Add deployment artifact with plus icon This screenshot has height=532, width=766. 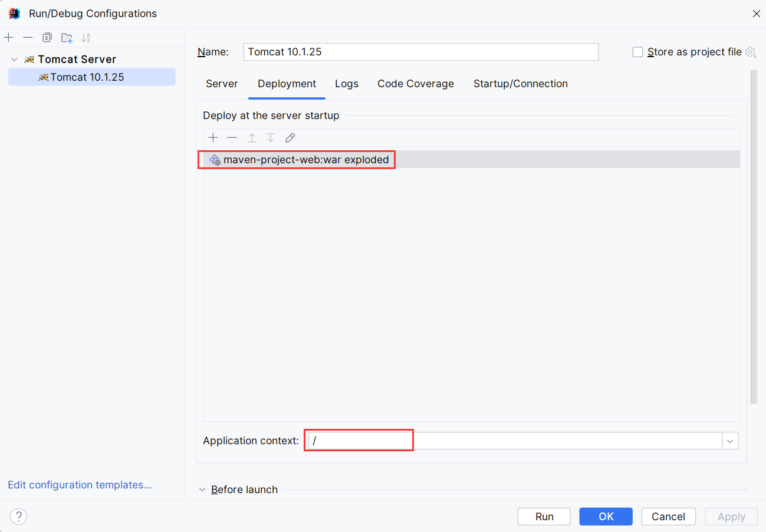213,138
